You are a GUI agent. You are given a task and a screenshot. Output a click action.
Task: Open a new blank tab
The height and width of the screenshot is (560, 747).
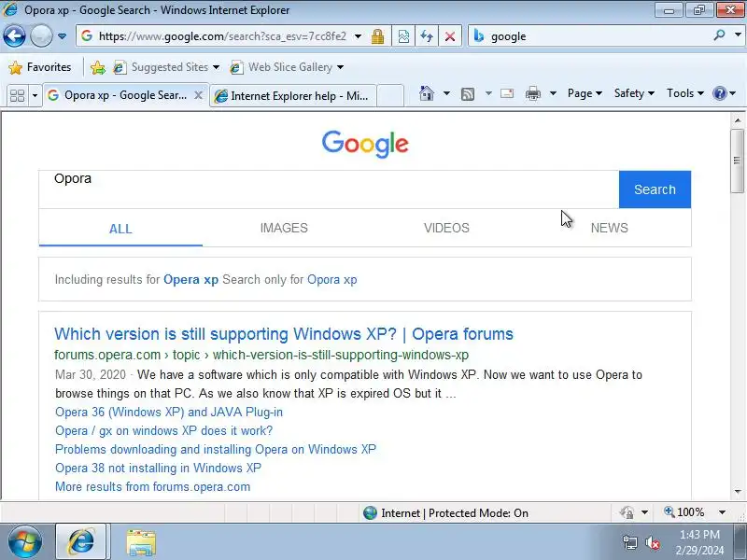point(390,96)
